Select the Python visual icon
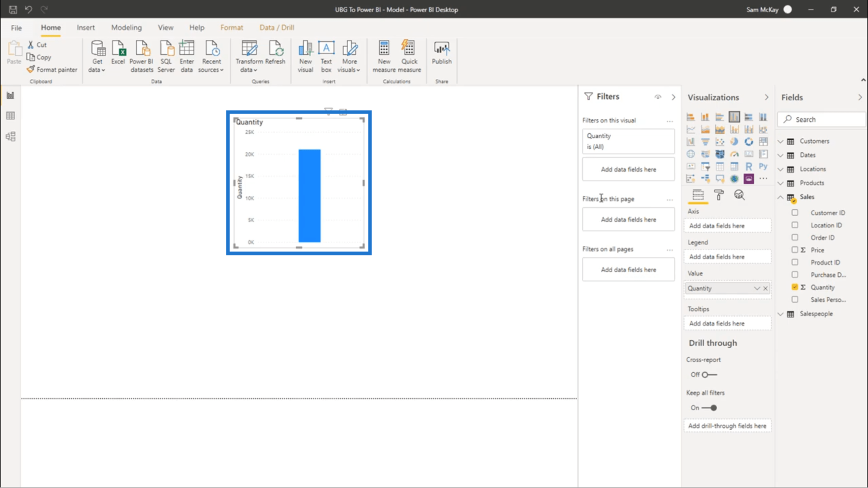This screenshot has height=488, width=868. pos(763,166)
